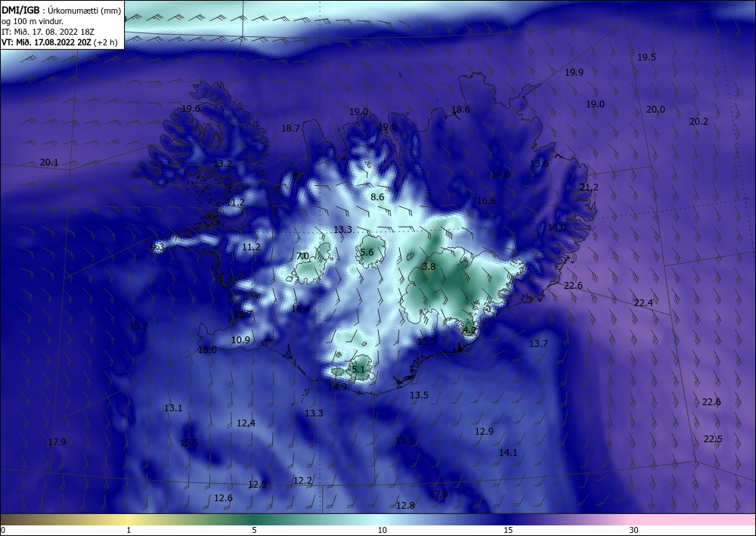This screenshot has height=536, width=756.
Task: Click the 18.7 value on the map
Action: (291, 129)
